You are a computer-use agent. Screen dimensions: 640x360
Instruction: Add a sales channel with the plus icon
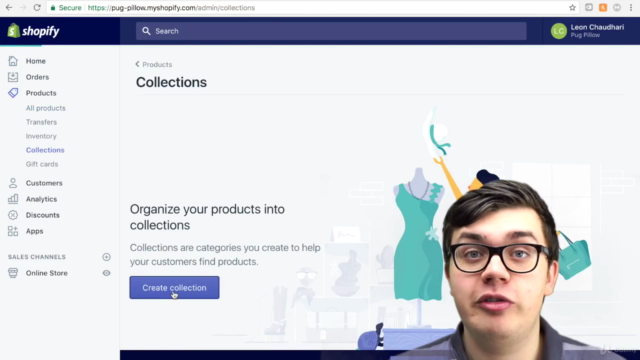(106, 257)
